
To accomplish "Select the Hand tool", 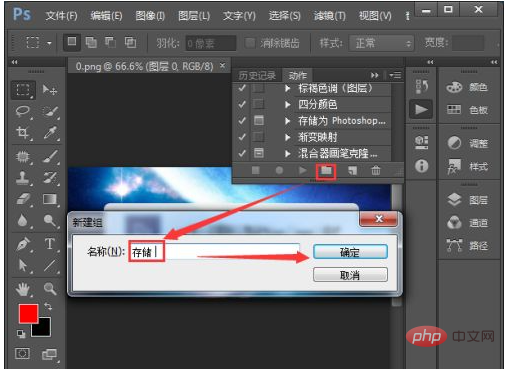I will pyautogui.click(x=23, y=289).
